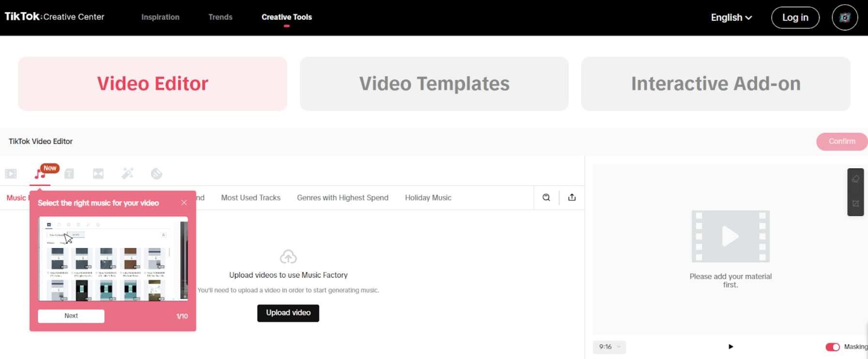The width and height of the screenshot is (868, 359).
Task: Open the magic wand effects tool
Action: [x=127, y=173]
